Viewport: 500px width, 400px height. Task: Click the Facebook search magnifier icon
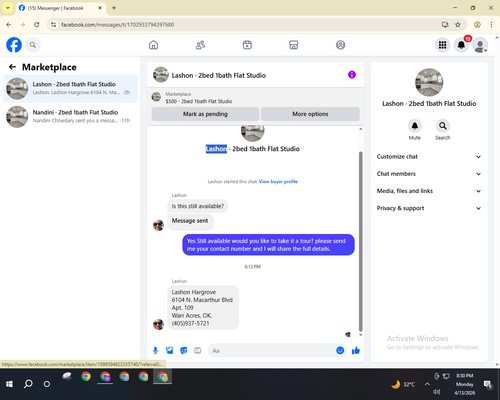(33, 45)
